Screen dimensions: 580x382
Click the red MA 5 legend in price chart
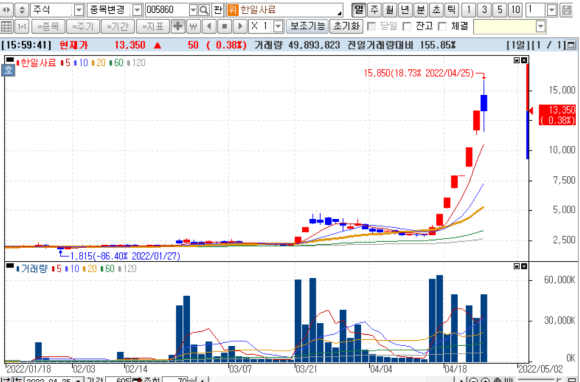click(x=66, y=63)
